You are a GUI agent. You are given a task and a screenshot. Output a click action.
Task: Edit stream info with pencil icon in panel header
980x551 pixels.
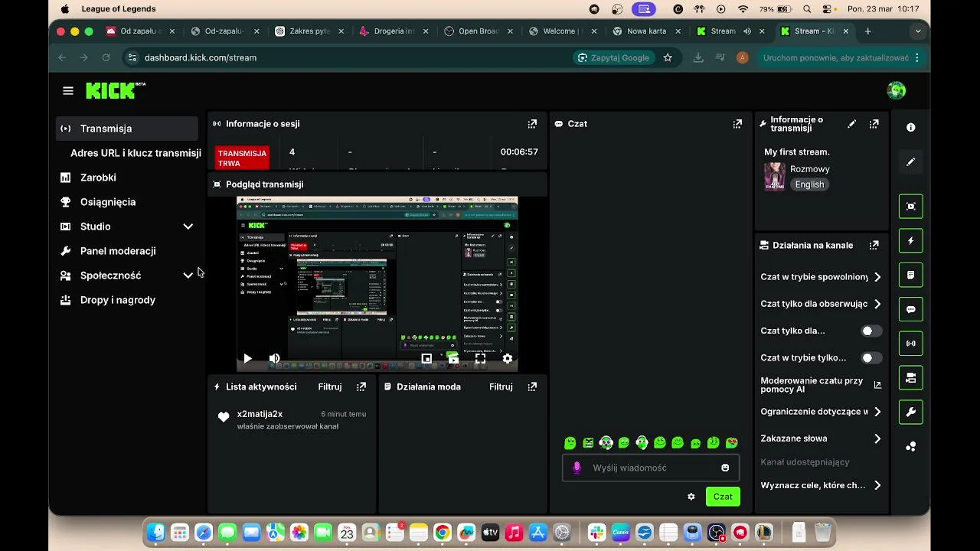pyautogui.click(x=852, y=124)
